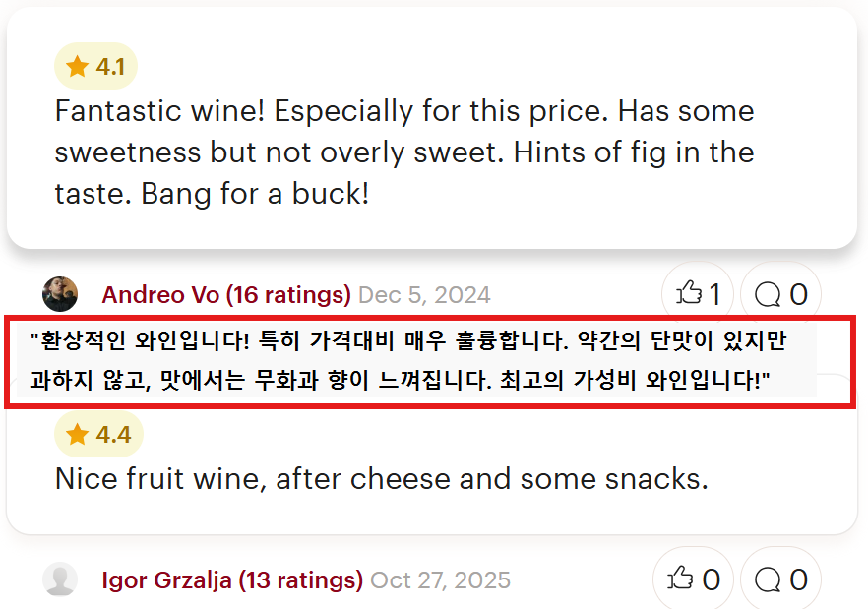Like Andreo Vo's review with thumbs-up
Image resolution: width=868 pixels, height=609 pixels.
[689, 293]
